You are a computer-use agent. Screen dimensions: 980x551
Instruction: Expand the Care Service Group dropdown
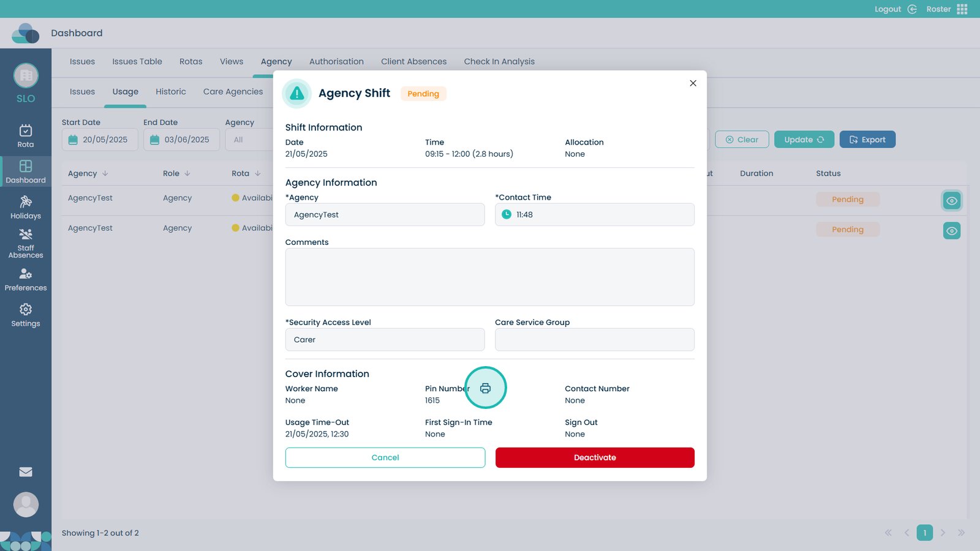tap(594, 340)
